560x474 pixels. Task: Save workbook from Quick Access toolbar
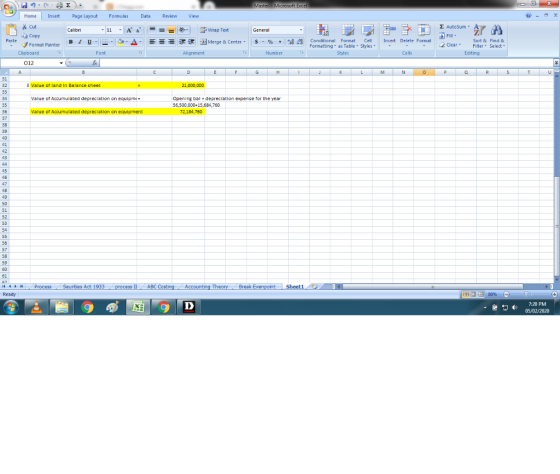[24, 5]
